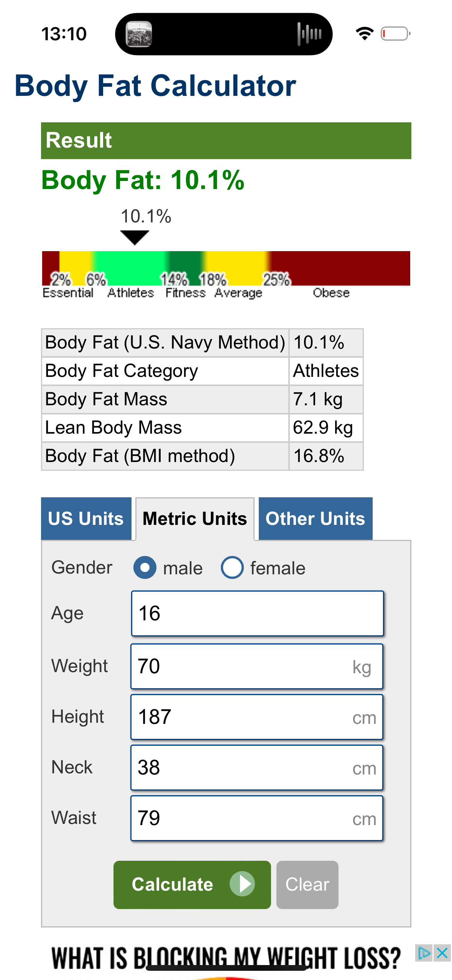Viewport: 452px width, 980px height.
Task: Edit the Neck measurement field
Action: coord(257,768)
